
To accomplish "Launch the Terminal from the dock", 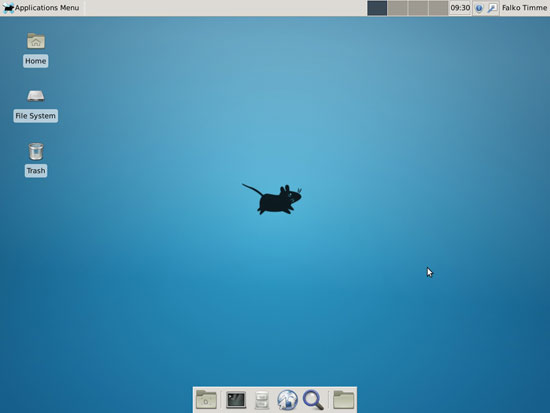I will point(236,400).
